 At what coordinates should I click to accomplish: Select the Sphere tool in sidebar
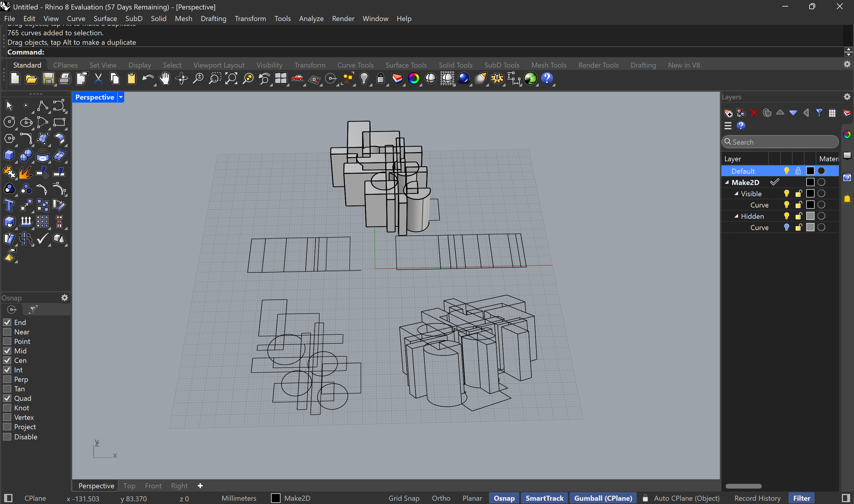[26, 155]
